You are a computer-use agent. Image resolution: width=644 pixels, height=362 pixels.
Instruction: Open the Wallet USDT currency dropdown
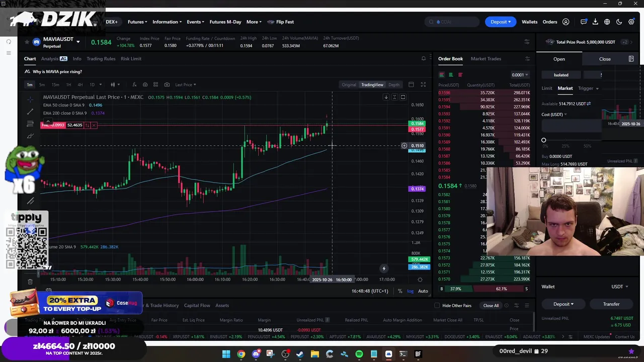click(x=619, y=287)
